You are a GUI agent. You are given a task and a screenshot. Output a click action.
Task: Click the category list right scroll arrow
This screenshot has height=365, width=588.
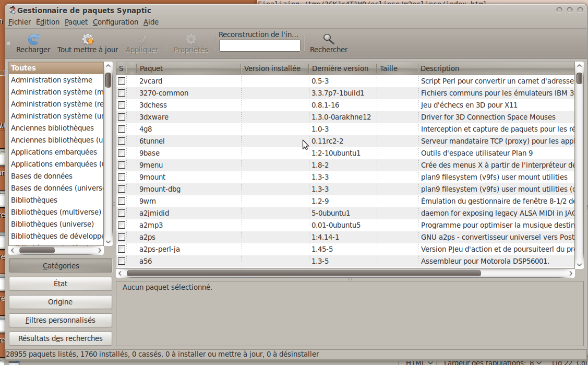point(100,250)
